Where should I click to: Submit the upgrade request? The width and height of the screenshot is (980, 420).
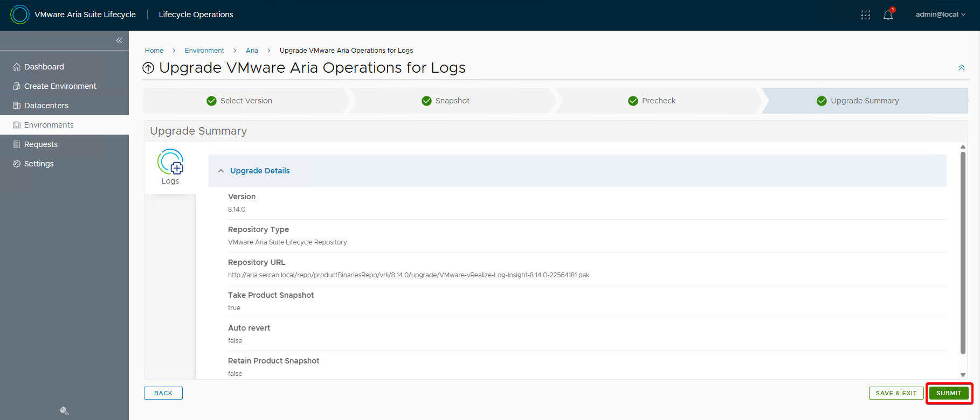(x=948, y=393)
